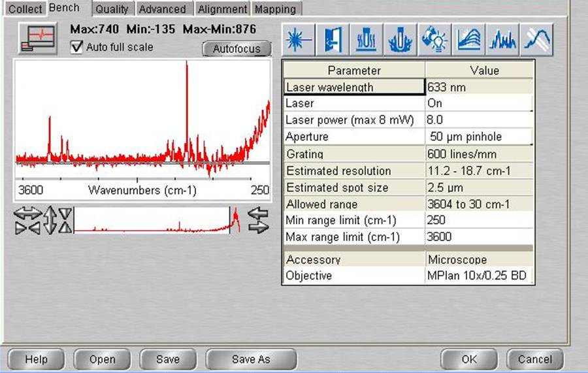Open the Laser On value dropdown
Screen dimensions: 588x373
[480, 103]
